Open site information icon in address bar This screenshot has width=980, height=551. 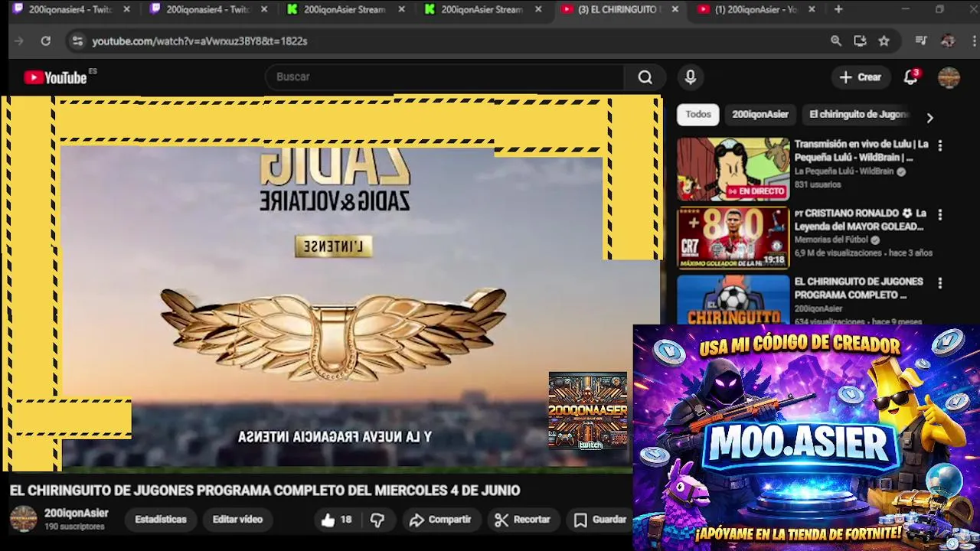[77, 41]
